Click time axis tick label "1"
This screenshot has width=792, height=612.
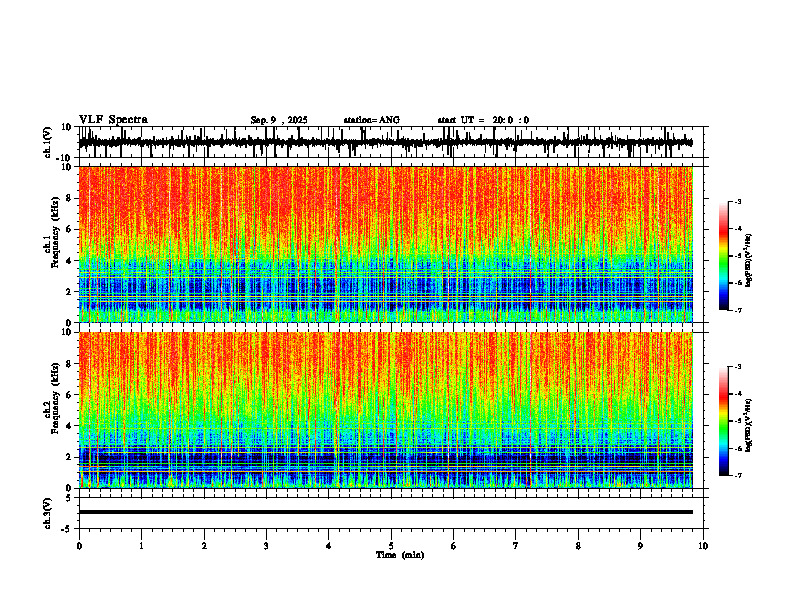pyautogui.click(x=141, y=546)
